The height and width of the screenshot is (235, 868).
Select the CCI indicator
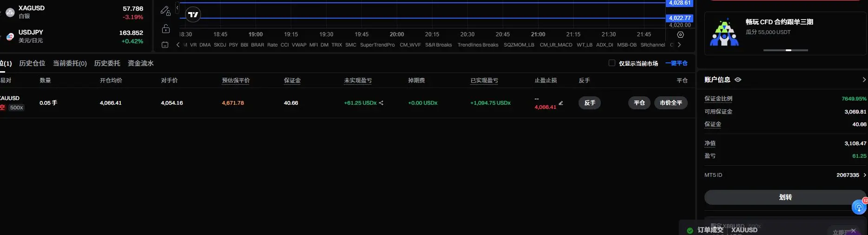pyautogui.click(x=285, y=45)
